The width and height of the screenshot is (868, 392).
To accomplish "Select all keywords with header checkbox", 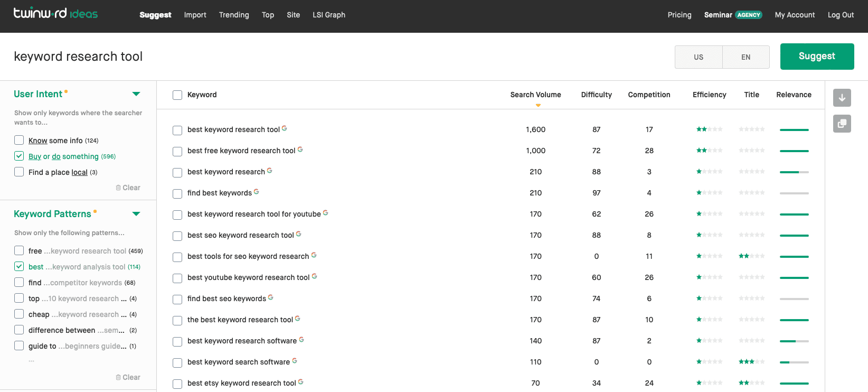I will (x=177, y=95).
